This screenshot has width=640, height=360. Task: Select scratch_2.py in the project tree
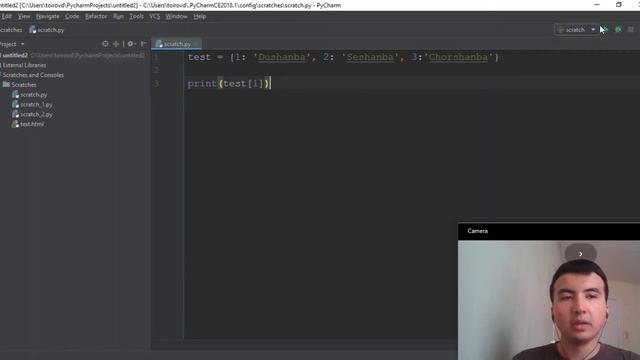36,114
